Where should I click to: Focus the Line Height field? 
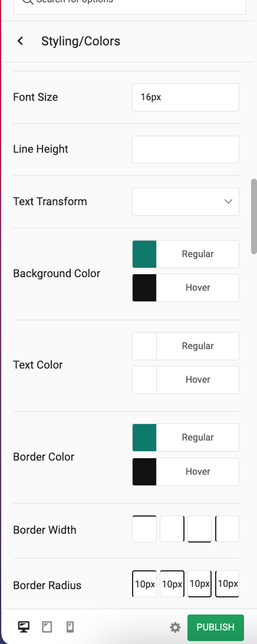[x=186, y=150]
